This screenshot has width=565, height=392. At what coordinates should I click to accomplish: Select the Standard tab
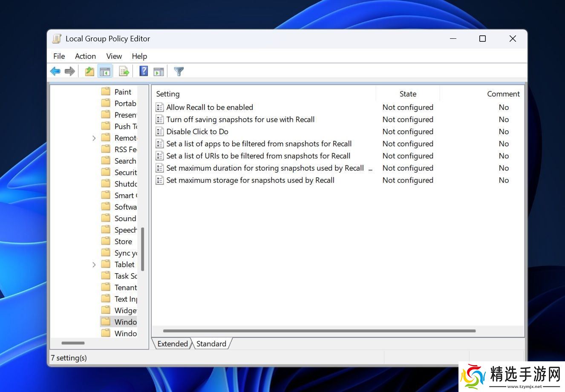pyautogui.click(x=211, y=344)
